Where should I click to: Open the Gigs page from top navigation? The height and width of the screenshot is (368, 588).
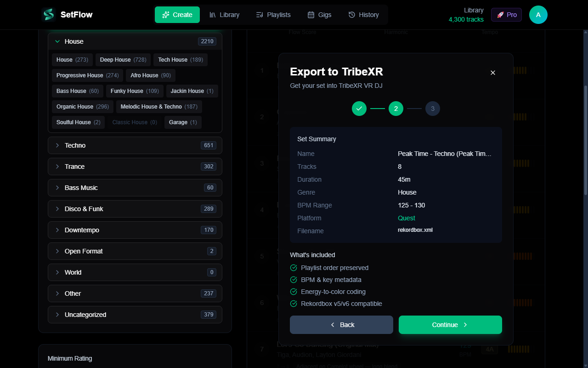319,14
